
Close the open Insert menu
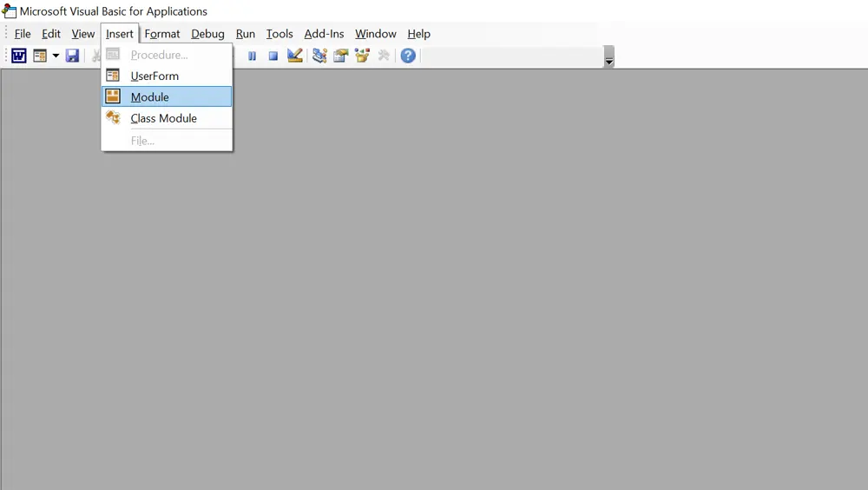pyautogui.click(x=120, y=34)
